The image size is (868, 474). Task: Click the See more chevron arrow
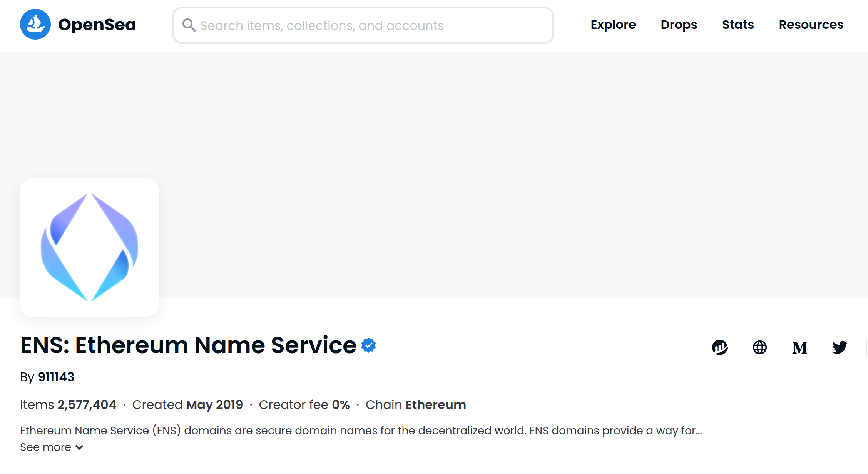(79, 447)
